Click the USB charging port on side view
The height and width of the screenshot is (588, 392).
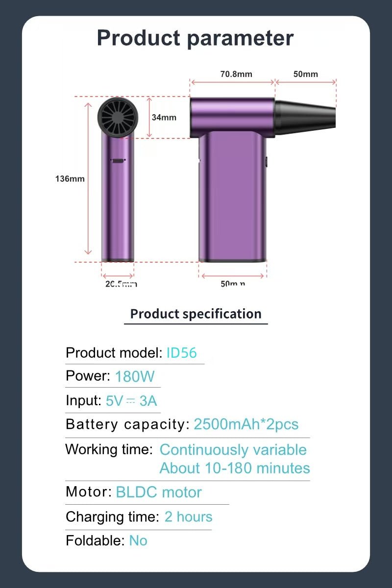coord(118,160)
